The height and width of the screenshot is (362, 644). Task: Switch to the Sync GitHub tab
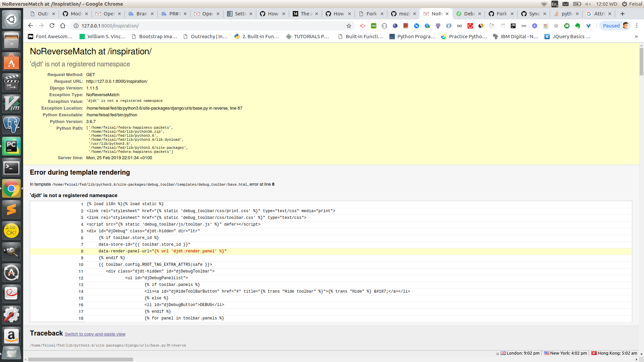pyautogui.click(x=534, y=14)
